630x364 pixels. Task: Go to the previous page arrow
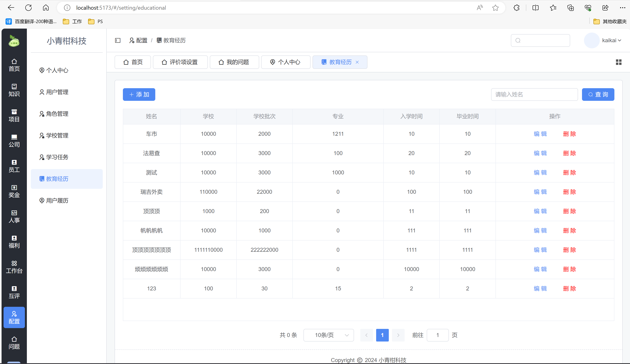click(x=366, y=335)
